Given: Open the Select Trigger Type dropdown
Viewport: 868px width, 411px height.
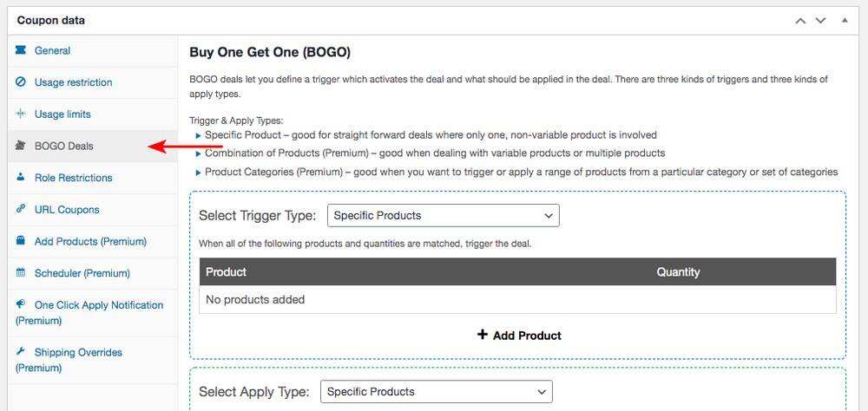Looking at the screenshot, I should pyautogui.click(x=443, y=215).
